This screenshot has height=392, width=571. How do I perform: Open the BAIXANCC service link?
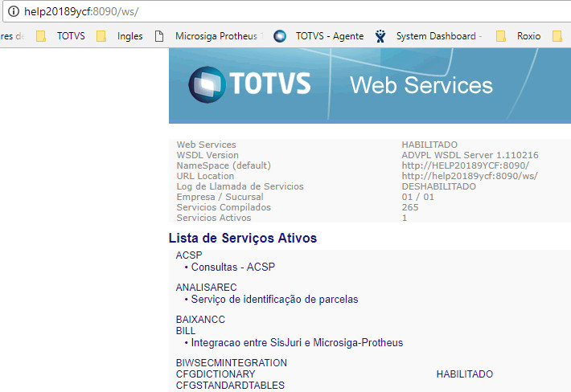(200, 319)
